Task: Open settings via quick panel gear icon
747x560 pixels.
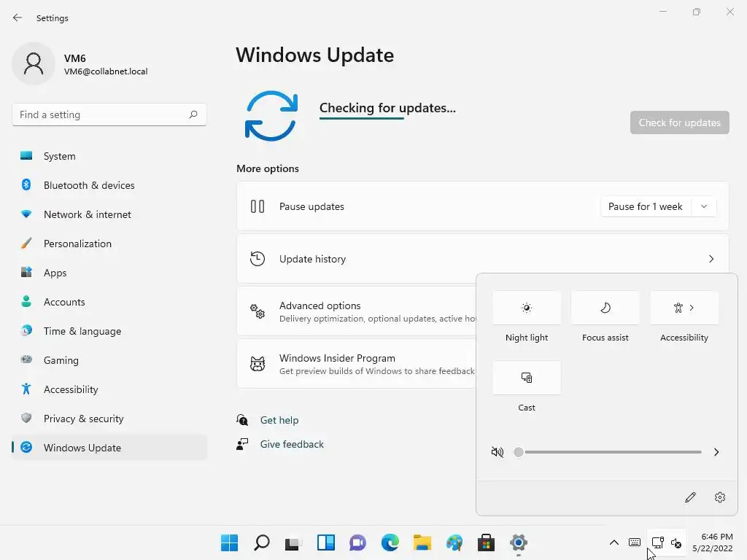Action: (x=720, y=497)
